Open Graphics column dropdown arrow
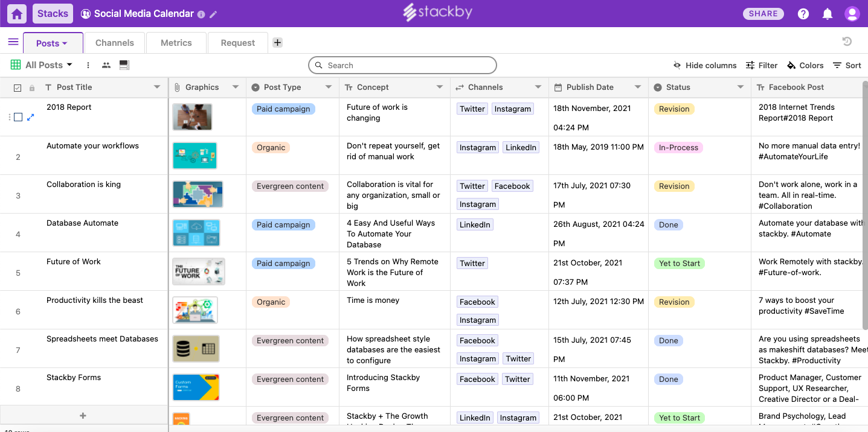Viewport: 868px width, 432px height. (x=236, y=87)
